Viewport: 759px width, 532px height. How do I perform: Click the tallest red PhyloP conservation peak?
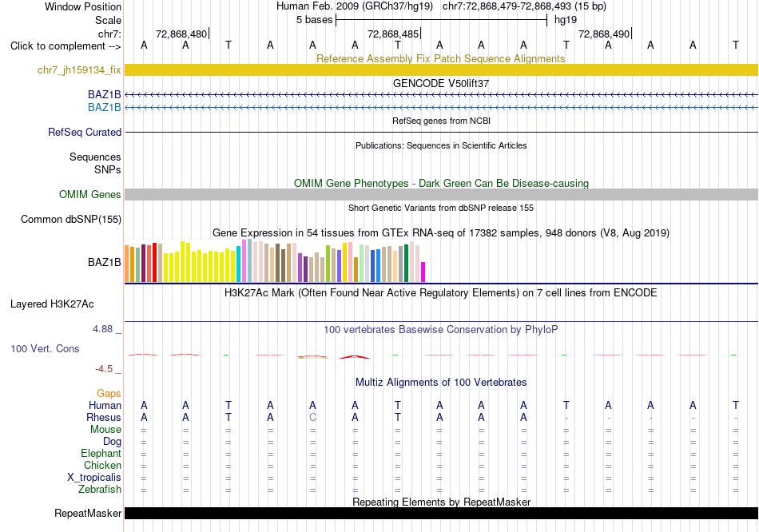point(354,357)
